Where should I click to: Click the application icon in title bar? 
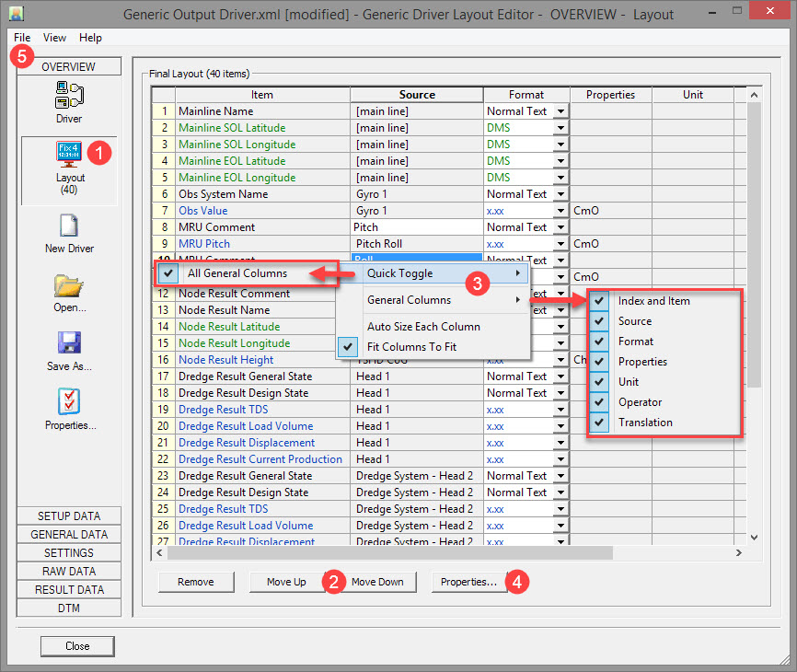pyautogui.click(x=16, y=15)
